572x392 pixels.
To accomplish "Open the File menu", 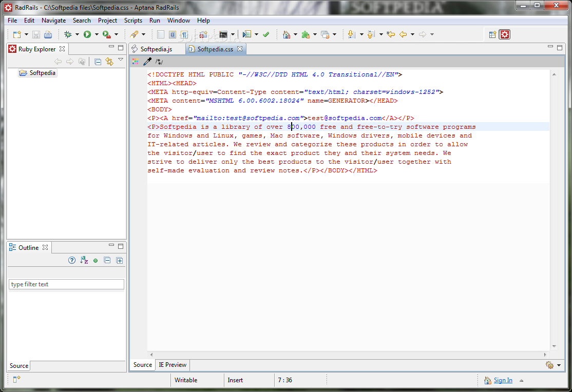I will (x=12, y=21).
